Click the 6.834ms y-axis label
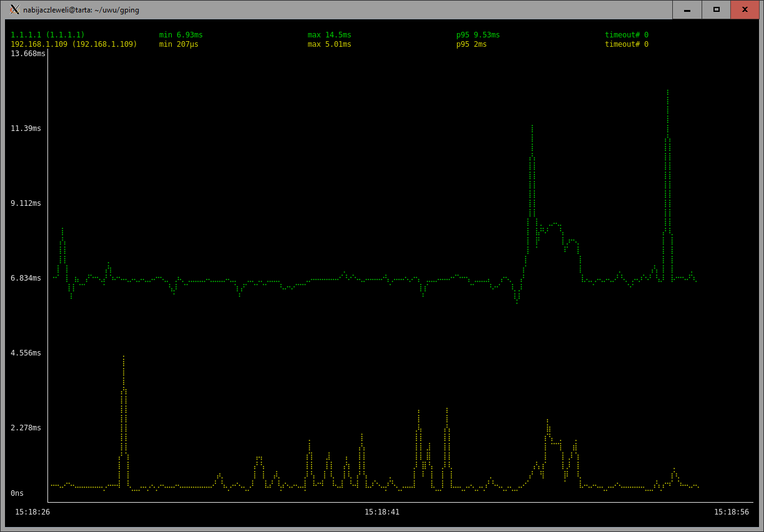764x532 pixels. pyautogui.click(x=26, y=278)
